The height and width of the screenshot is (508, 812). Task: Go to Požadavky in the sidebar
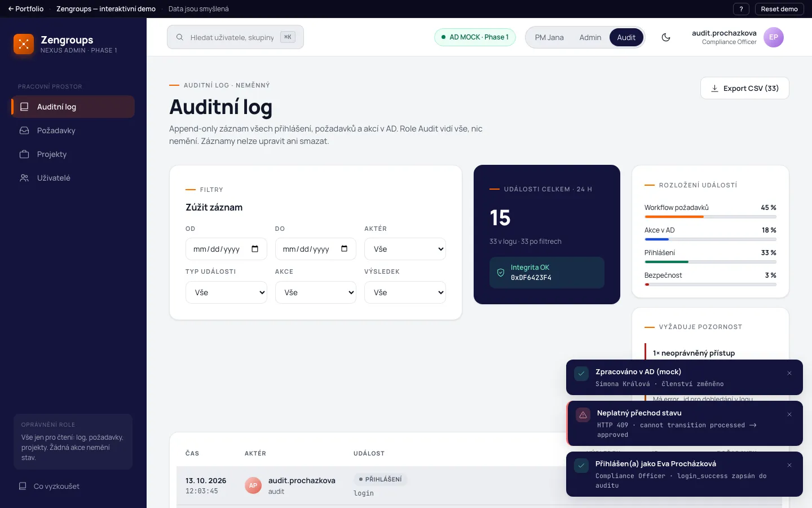tap(73, 130)
